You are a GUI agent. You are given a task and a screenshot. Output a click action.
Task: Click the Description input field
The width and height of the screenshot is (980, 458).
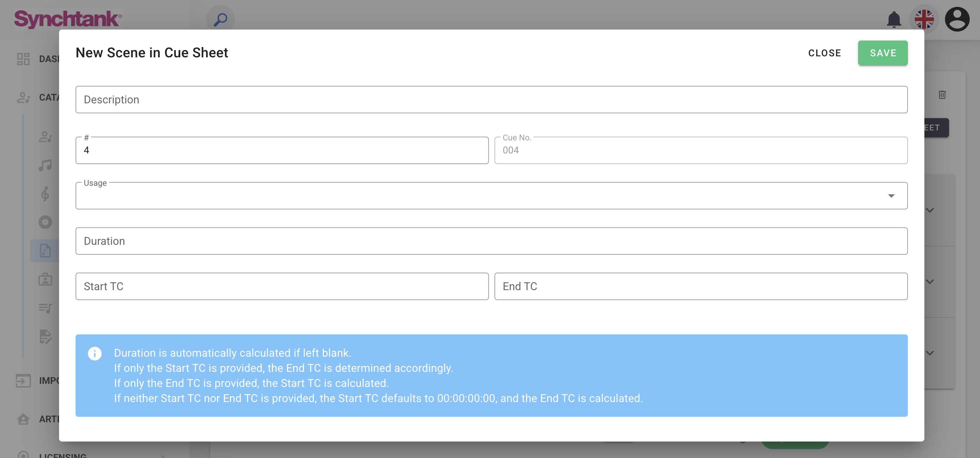click(x=491, y=100)
